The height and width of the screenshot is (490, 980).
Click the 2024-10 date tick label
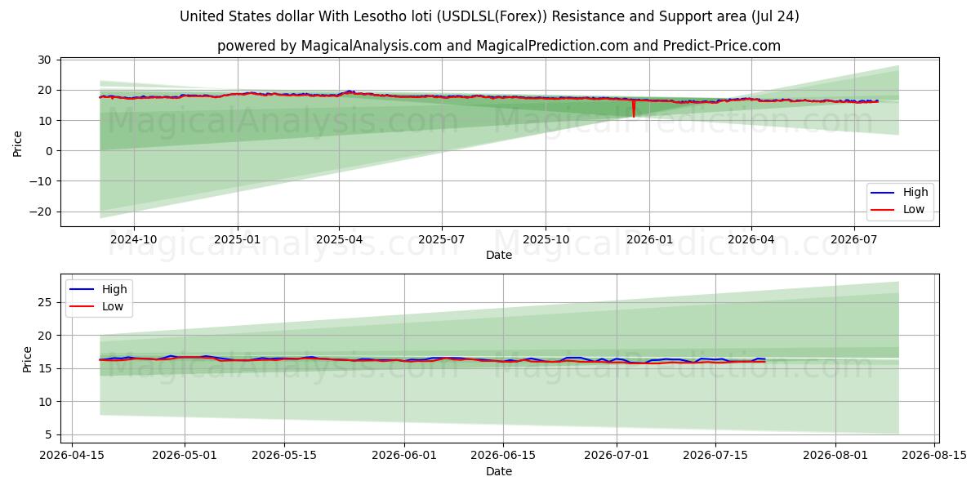(x=134, y=239)
